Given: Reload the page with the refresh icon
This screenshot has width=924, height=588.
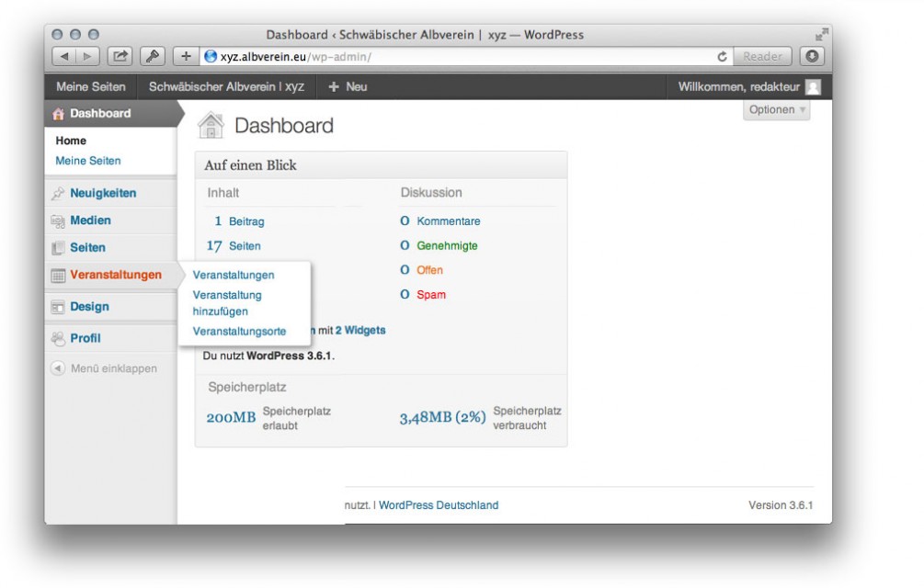Looking at the screenshot, I should pos(722,57).
